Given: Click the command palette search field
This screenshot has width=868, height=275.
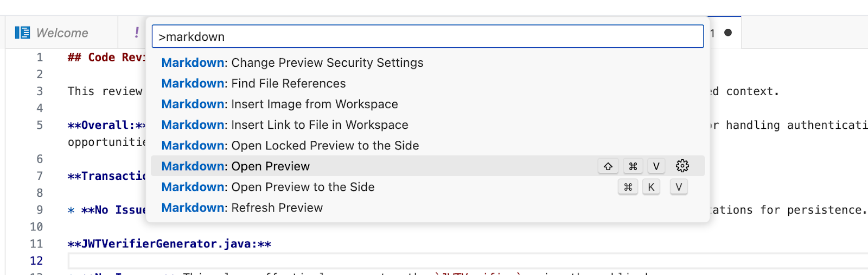Looking at the screenshot, I should pyautogui.click(x=427, y=36).
